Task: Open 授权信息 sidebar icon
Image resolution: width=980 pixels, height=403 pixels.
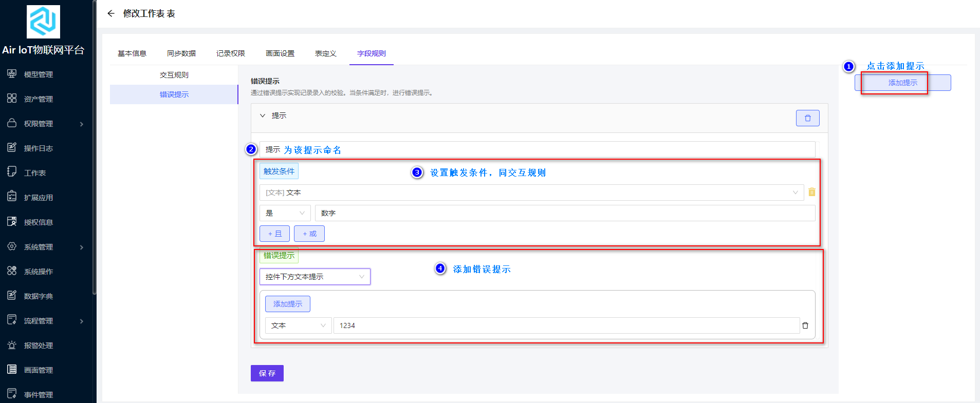Action: (x=12, y=222)
